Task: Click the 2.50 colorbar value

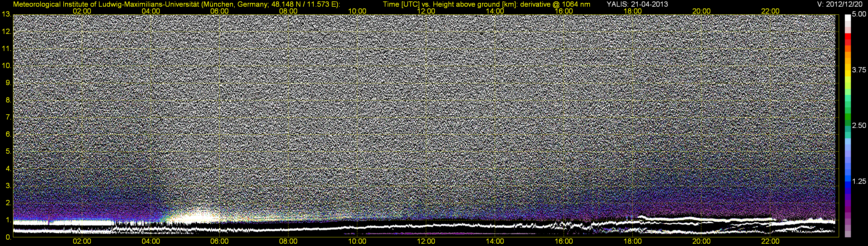Action: point(859,126)
